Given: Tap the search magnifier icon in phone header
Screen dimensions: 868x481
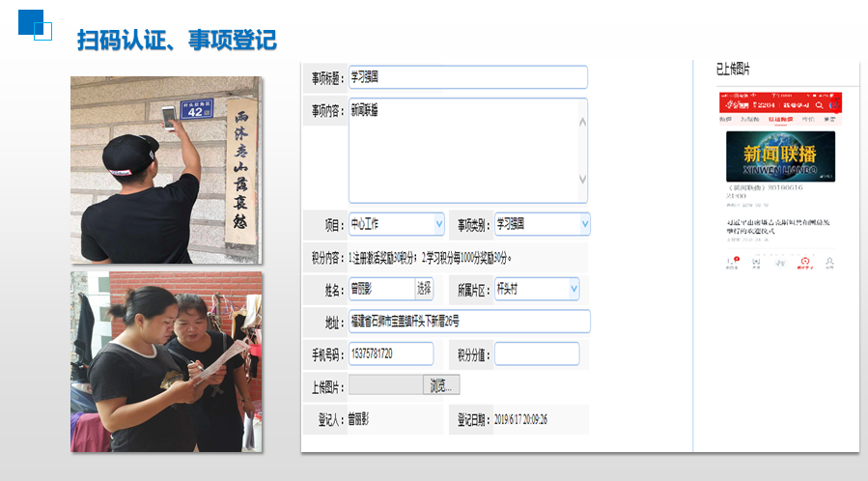Looking at the screenshot, I should pos(819,103).
